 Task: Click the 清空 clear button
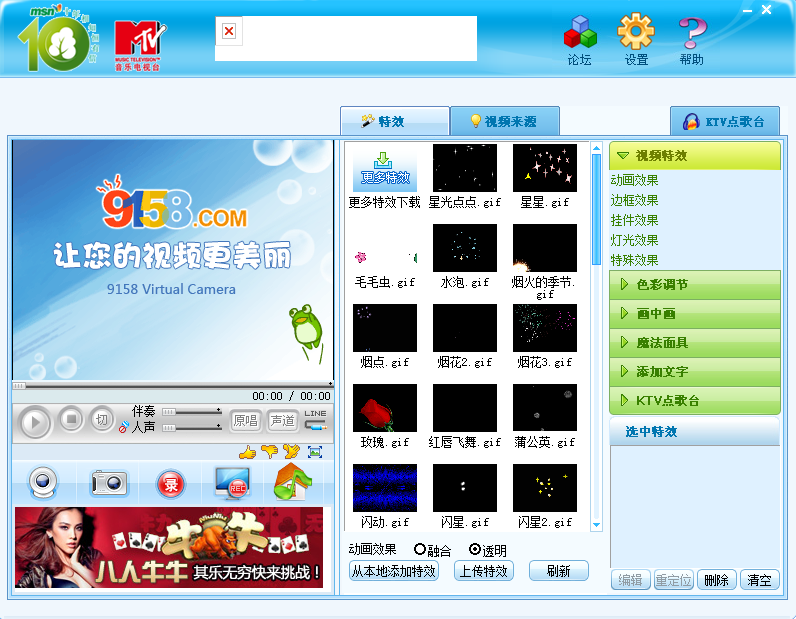759,580
